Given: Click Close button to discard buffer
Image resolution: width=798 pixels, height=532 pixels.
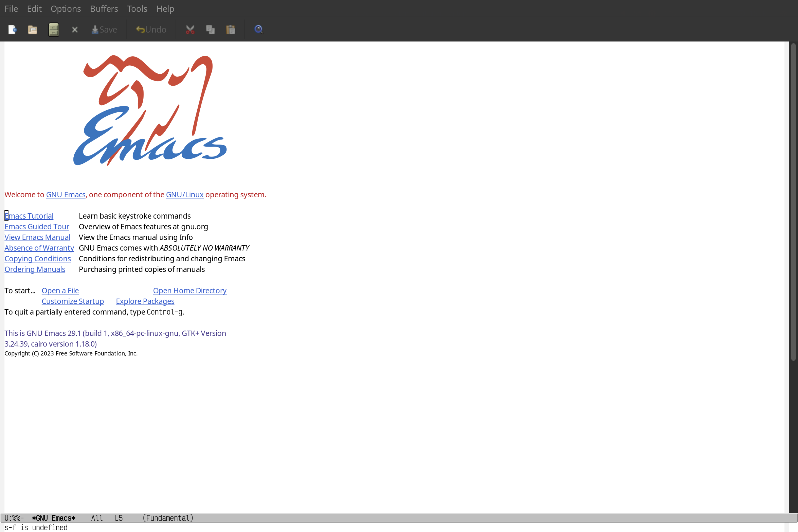Looking at the screenshot, I should coord(74,29).
